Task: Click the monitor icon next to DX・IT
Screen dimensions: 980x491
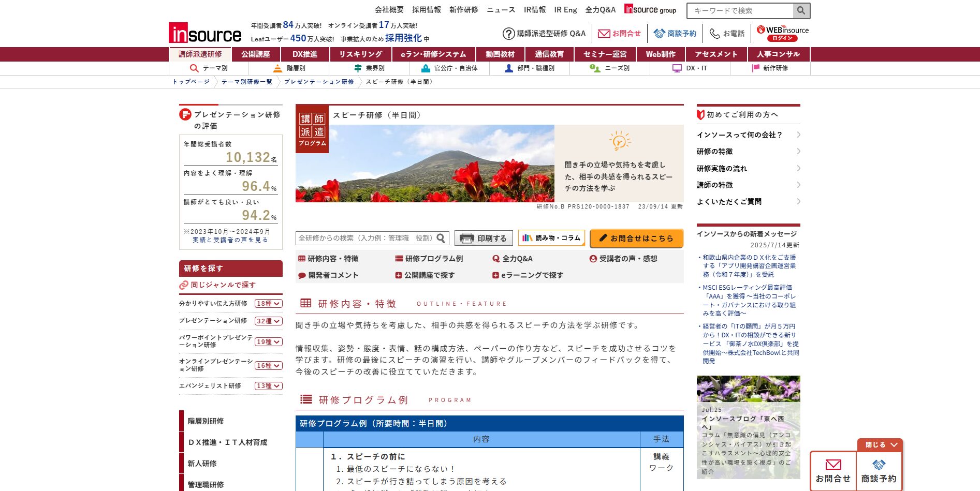Action: point(677,68)
